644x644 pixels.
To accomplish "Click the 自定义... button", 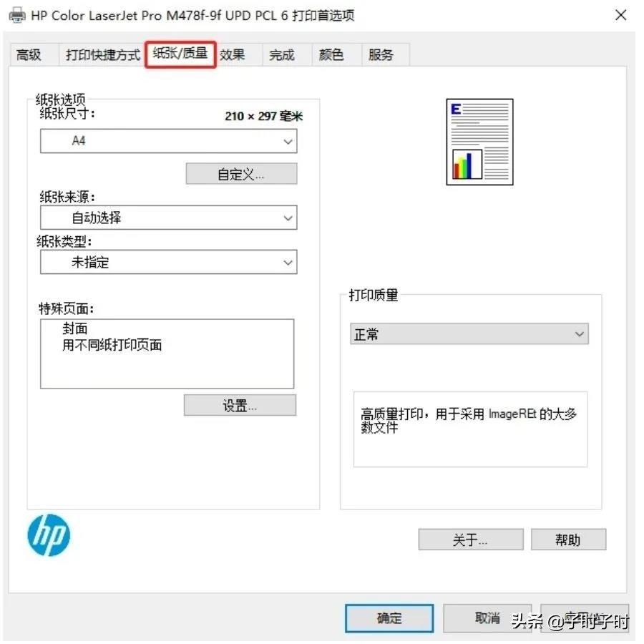I will click(x=243, y=175).
